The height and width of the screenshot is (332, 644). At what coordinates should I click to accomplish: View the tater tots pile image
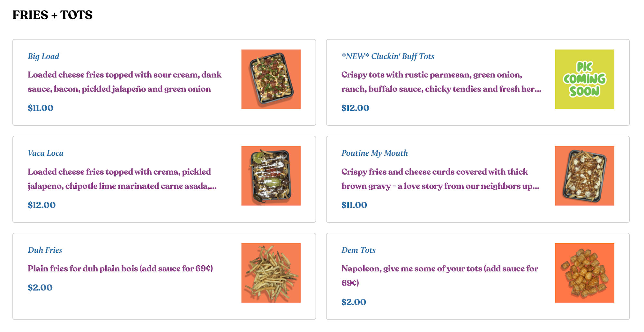pos(584,273)
